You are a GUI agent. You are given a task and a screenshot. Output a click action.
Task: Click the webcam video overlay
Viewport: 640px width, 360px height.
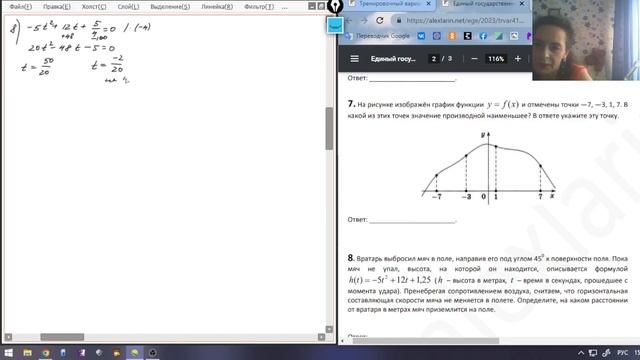(586, 40)
